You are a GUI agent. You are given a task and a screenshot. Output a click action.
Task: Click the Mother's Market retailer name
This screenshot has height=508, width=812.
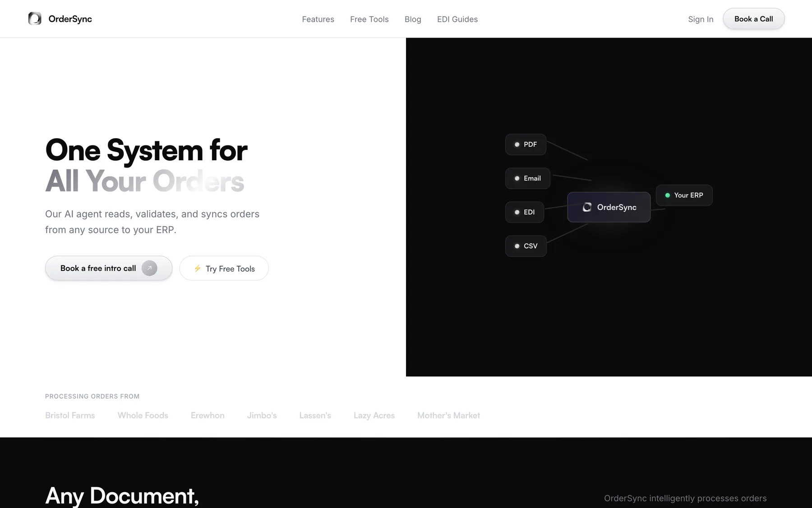pos(449,415)
